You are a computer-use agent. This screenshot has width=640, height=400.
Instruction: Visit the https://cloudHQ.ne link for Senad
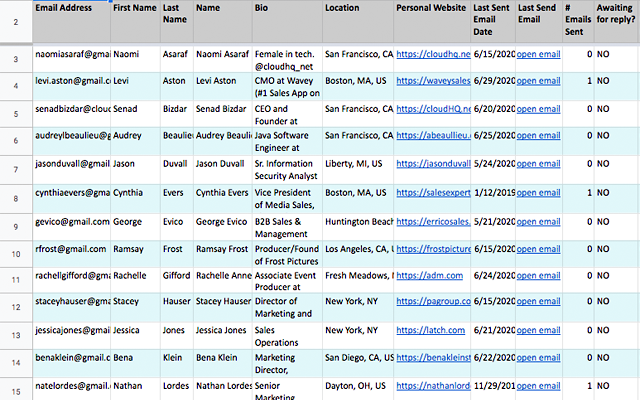tap(433, 109)
